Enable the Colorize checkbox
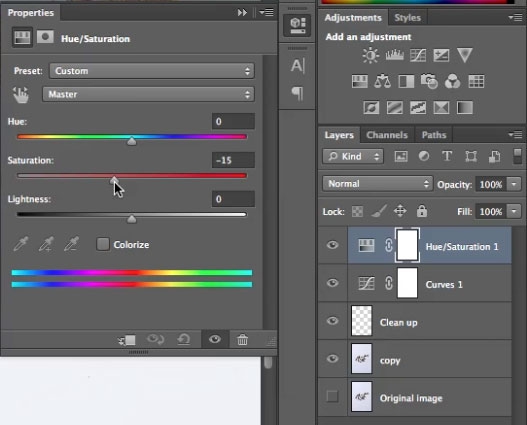527x425 pixels. click(103, 244)
